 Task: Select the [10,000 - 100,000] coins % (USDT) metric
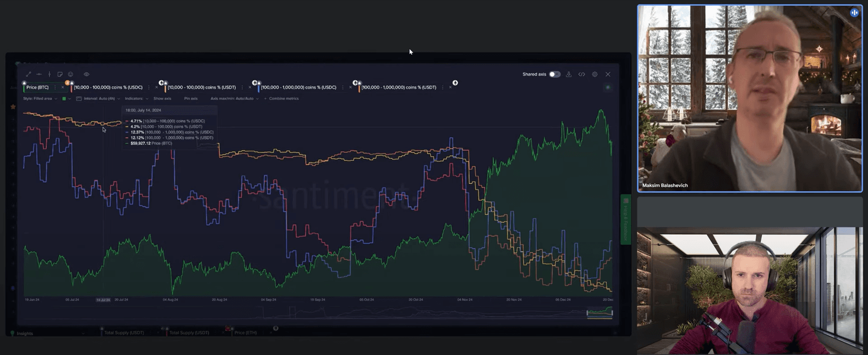(x=202, y=87)
